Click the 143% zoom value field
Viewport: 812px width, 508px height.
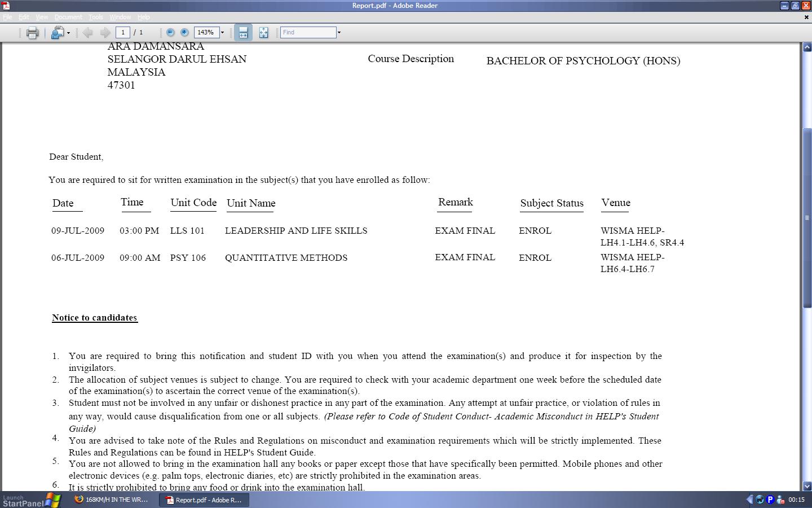coord(206,33)
